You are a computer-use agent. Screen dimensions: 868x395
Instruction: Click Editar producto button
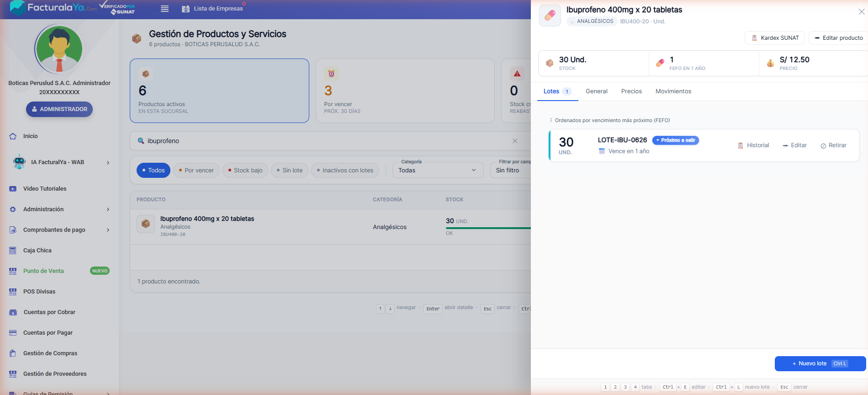pyautogui.click(x=838, y=38)
